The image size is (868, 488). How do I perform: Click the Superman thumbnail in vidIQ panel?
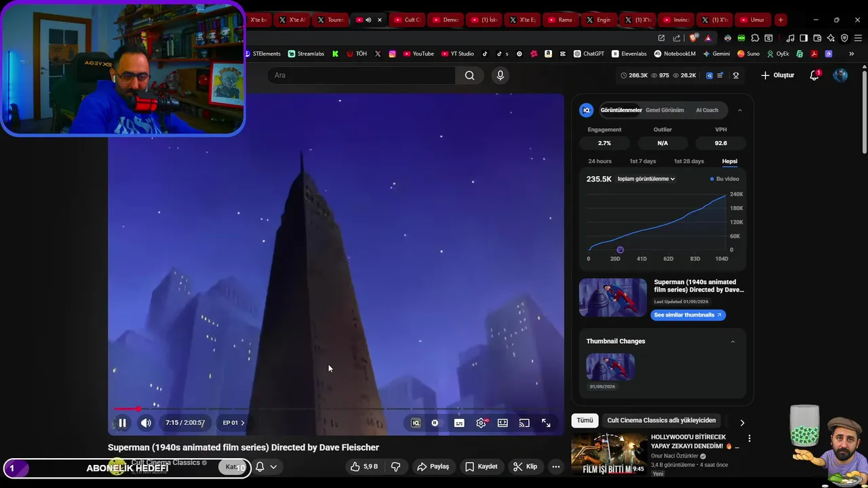pyautogui.click(x=613, y=297)
